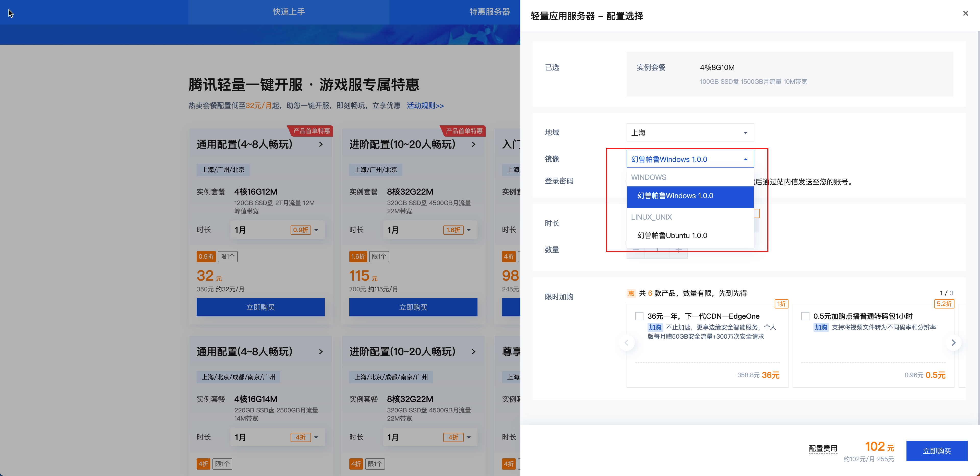Image resolution: width=980 pixels, height=476 pixels.
Task: Click next arrow in the add-on carousel
Action: point(953,342)
